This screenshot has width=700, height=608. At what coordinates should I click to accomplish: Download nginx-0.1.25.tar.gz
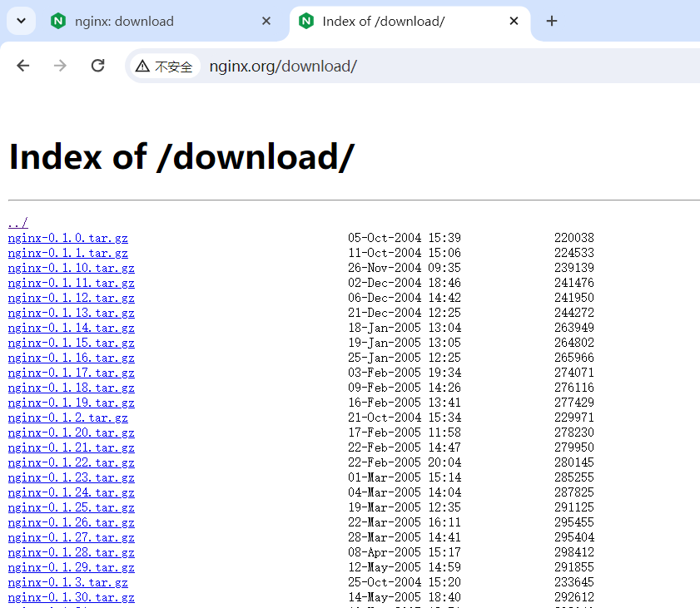[72, 507]
